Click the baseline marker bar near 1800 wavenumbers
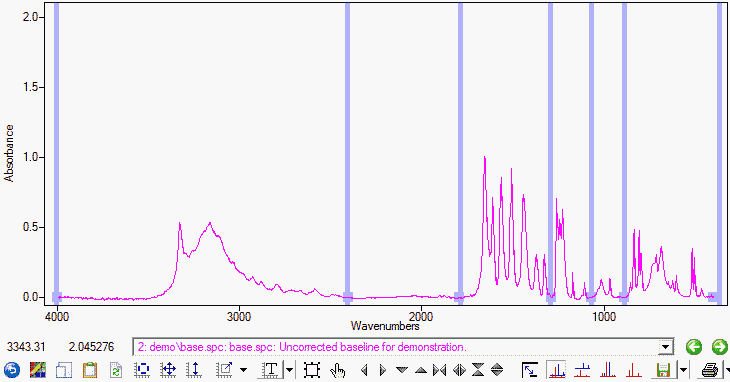The image size is (730, 382). [x=460, y=154]
